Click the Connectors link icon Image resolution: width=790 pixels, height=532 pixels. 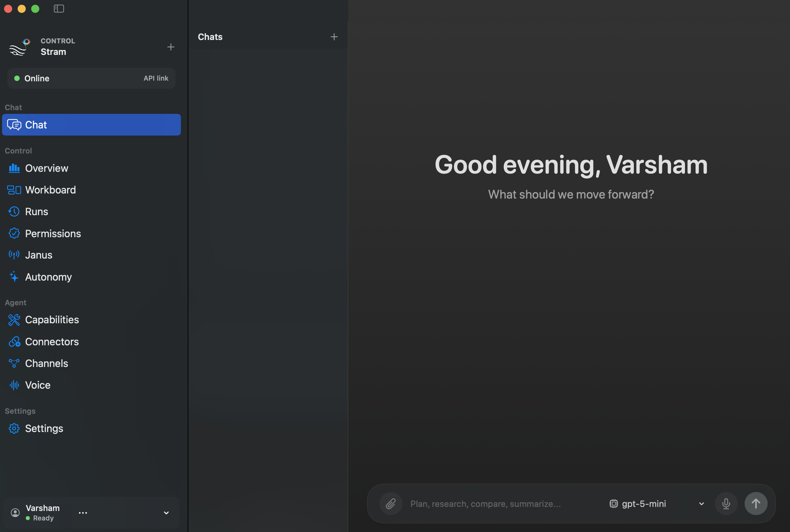(x=14, y=342)
